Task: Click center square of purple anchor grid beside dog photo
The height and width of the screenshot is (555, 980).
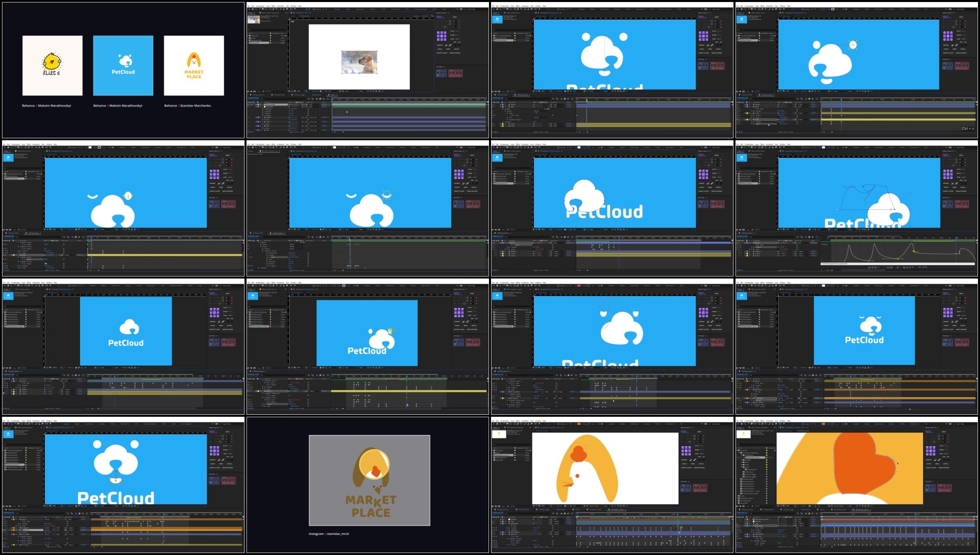Action: (441, 36)
